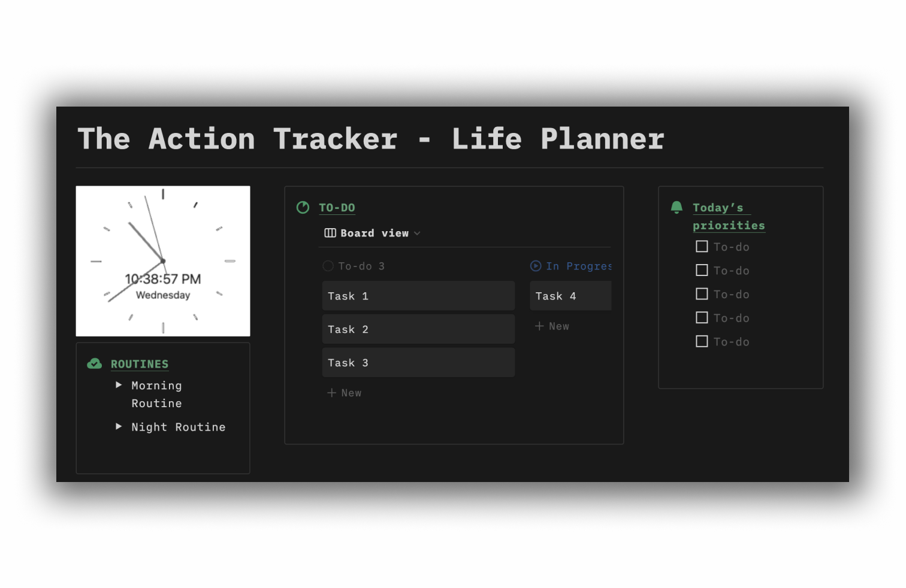Open the Board view dropdown chevron
The width and height of the screenshot is (906, 588).
(417, 234)
